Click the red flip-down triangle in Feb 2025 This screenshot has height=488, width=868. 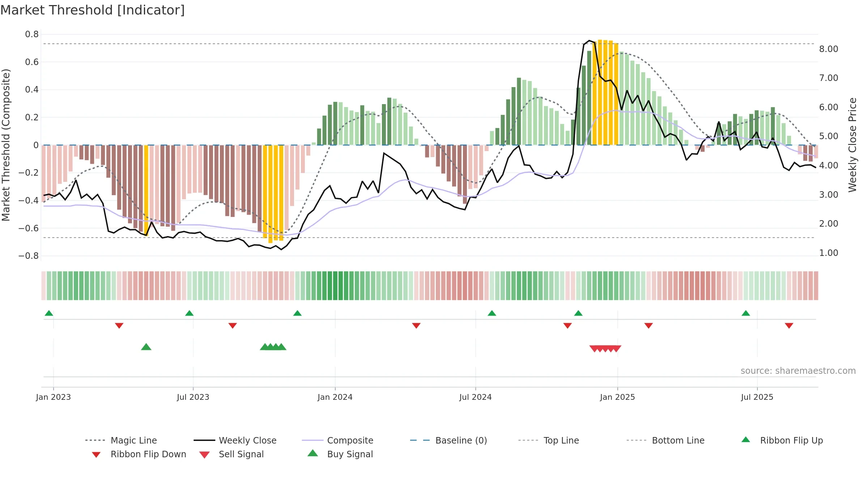point(648,326)
